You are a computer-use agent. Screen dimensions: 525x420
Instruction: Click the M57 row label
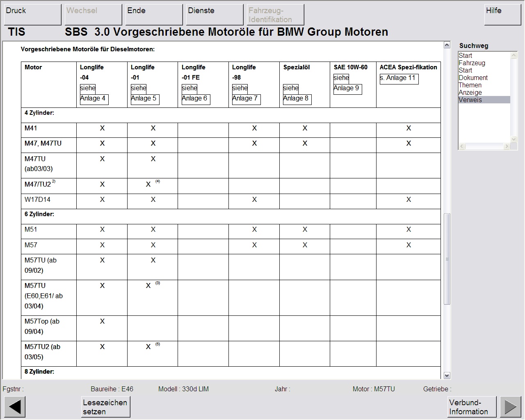click(x=31, y=245)
